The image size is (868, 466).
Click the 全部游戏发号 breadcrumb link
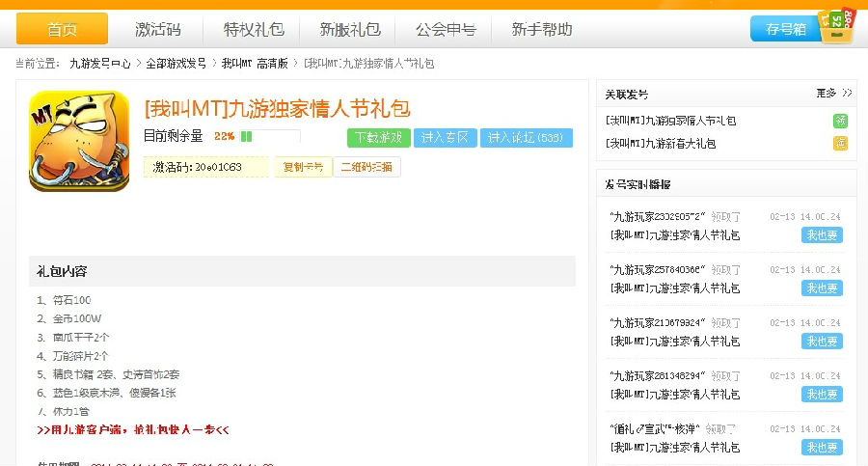176,64
